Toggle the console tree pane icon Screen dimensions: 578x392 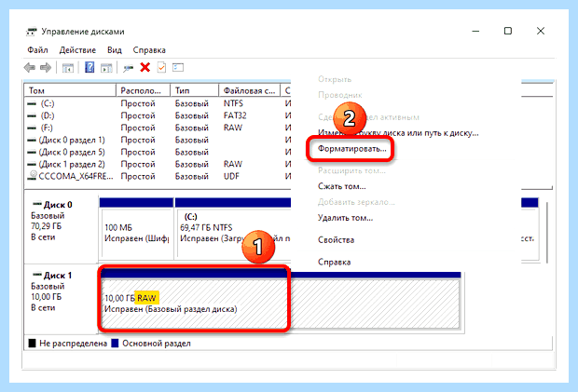[x=68, y=68]
